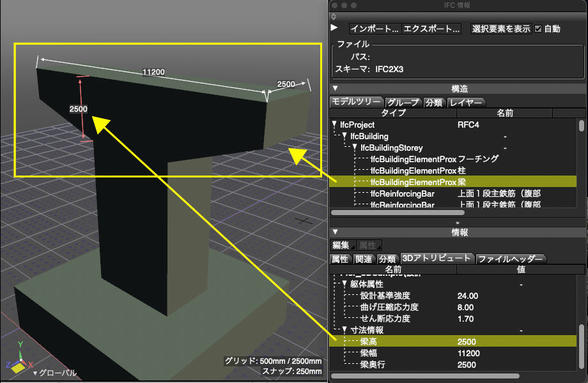Open the 編集 dropdown button
588x383 pixels.
coord(343,245)
